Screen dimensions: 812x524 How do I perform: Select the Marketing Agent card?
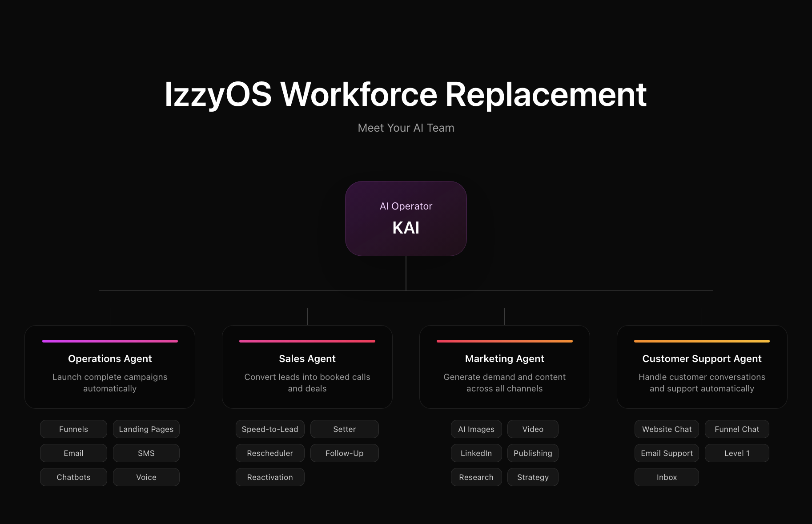coord(504,367)
